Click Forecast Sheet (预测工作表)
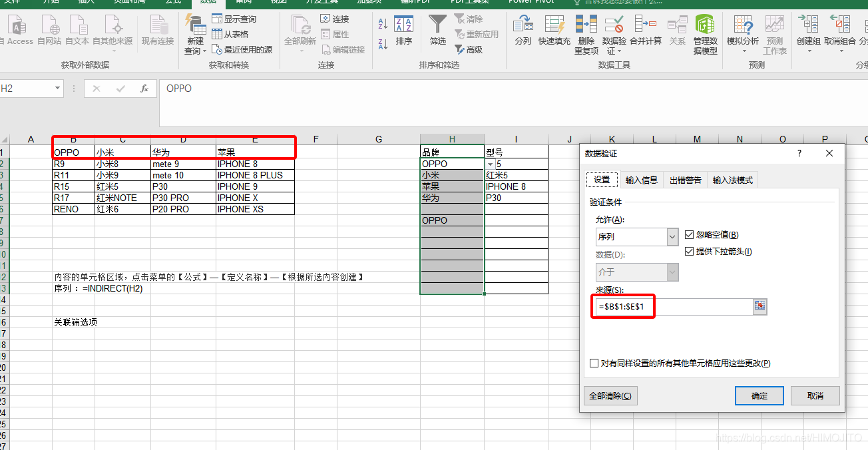868x450 pixels. click(775, 35)
